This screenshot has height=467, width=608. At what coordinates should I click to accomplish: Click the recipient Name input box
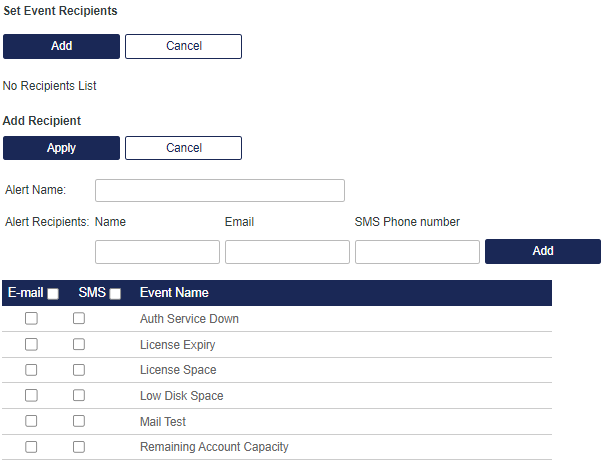coord(157,252)
